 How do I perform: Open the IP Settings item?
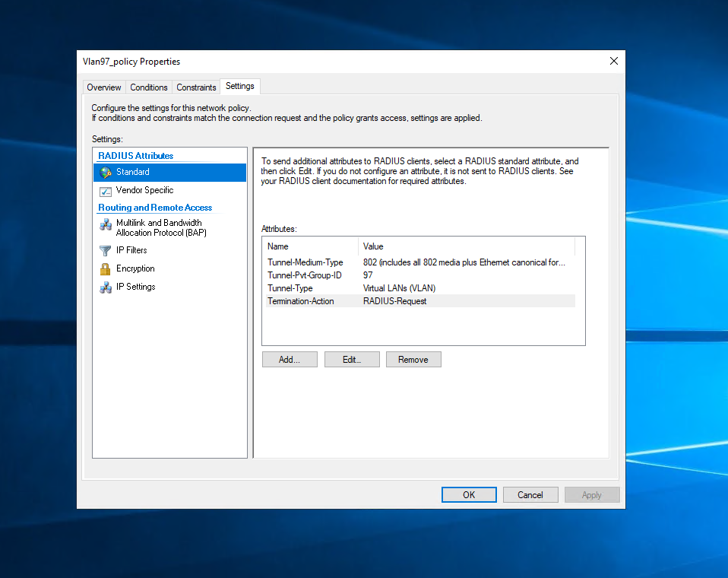(x=170, y=287)
